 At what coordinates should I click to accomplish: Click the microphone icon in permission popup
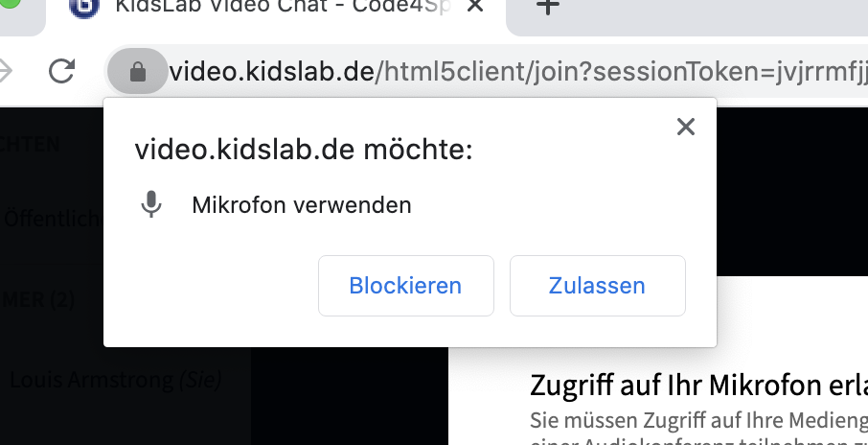pos(150,204)
